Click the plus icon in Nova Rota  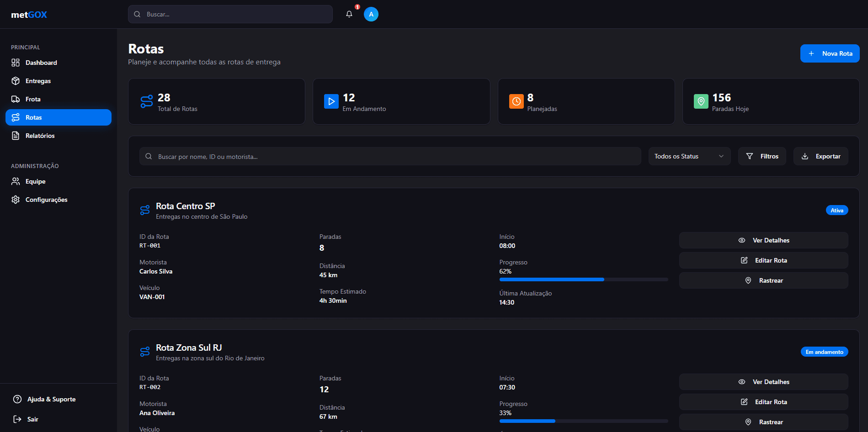pyautogui.click(x=811, y=53)
